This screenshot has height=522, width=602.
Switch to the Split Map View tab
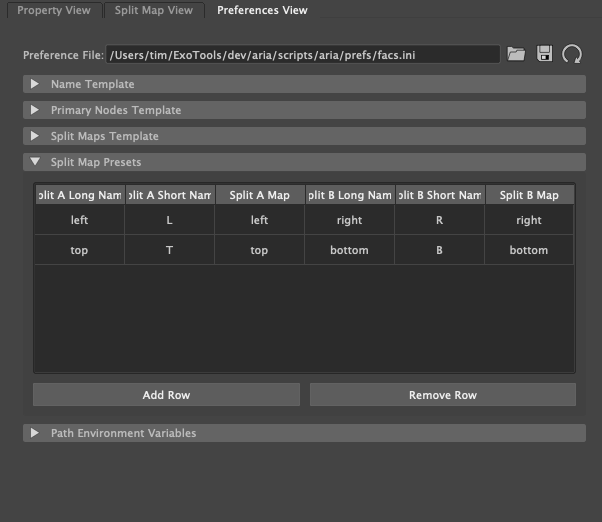point(154,10)
